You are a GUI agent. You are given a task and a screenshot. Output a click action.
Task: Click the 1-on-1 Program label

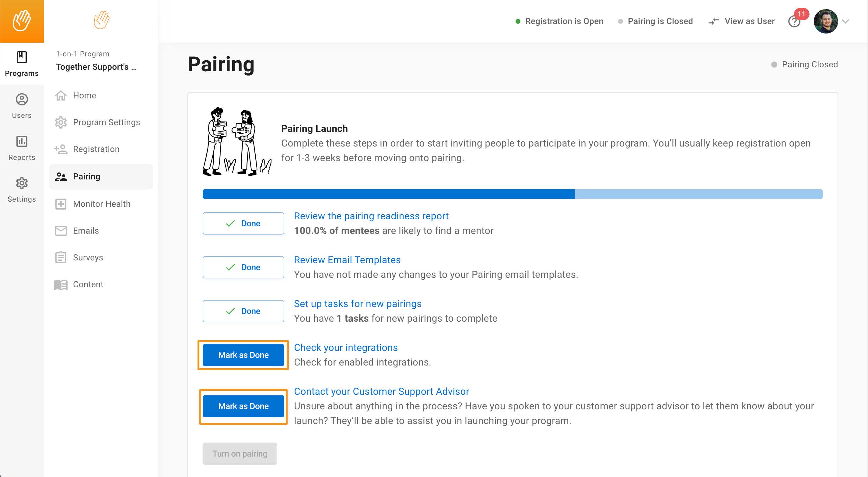click(x=82, y=54)
